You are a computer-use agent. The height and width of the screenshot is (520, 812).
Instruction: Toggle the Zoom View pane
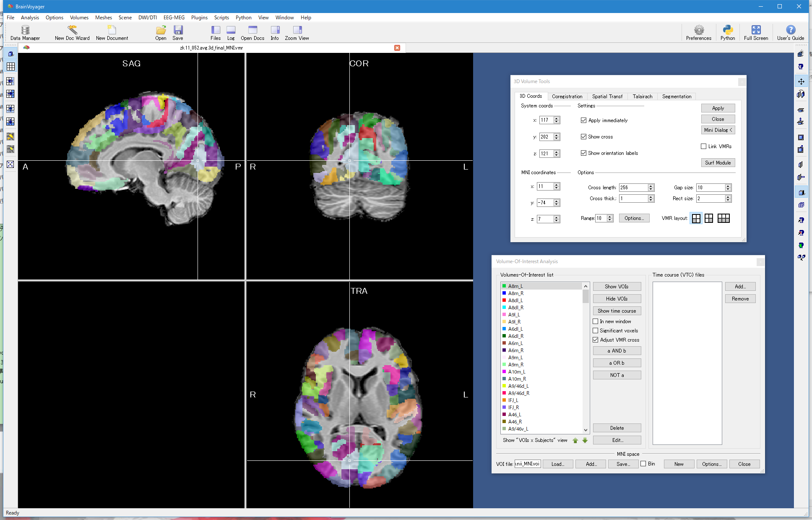[x=297, y=33]
